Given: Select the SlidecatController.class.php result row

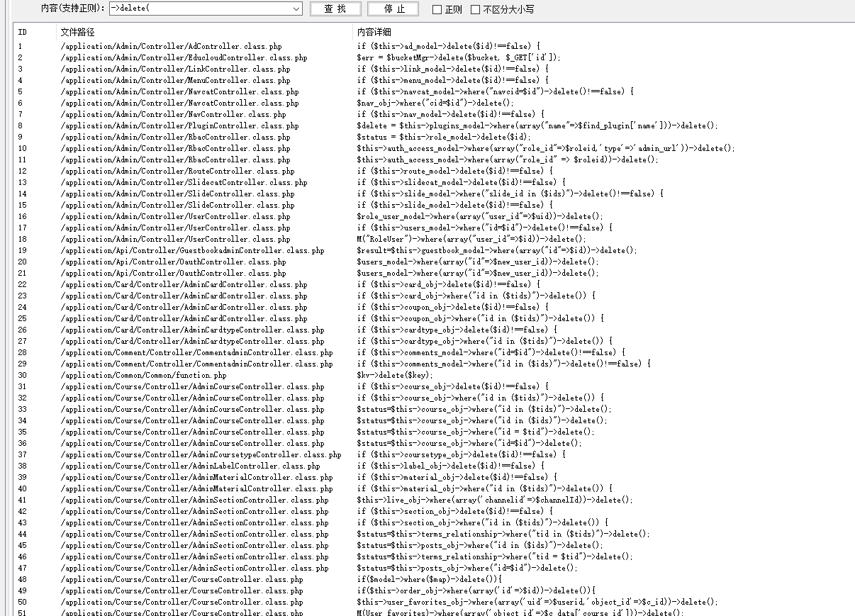Looking at the screenshot, I should (432, 182).
